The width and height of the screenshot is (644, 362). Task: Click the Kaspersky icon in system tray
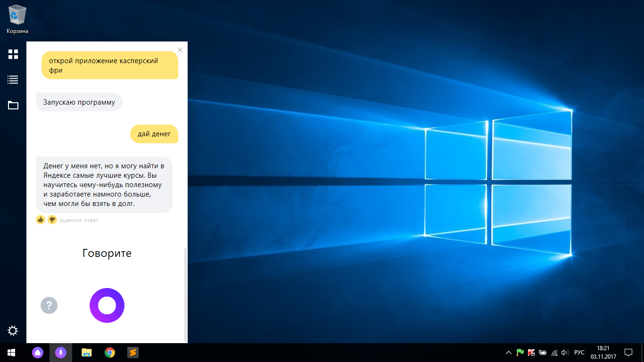[531, 353]
